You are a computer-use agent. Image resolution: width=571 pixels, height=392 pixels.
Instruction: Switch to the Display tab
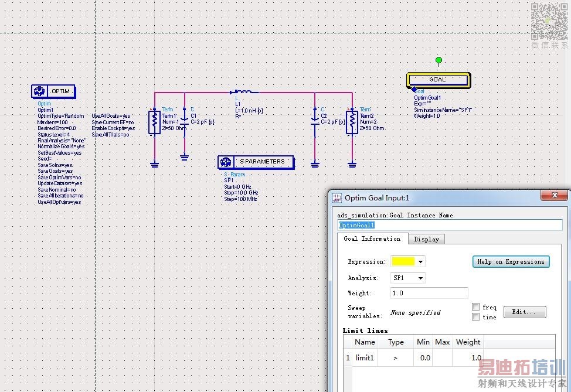426,239
